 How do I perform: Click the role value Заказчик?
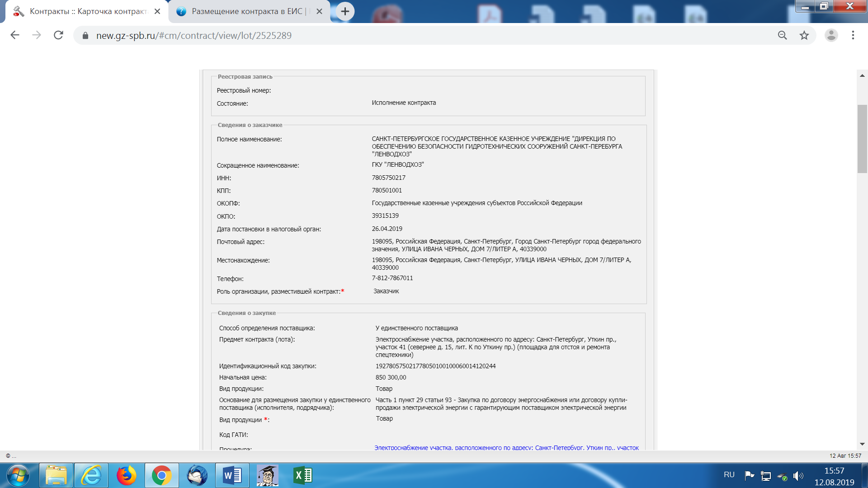click(386, 291)
